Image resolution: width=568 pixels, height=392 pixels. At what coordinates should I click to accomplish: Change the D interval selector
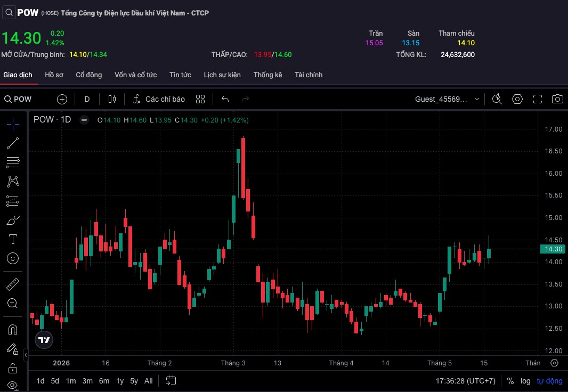pyautogui.click(x=87, y=99)
